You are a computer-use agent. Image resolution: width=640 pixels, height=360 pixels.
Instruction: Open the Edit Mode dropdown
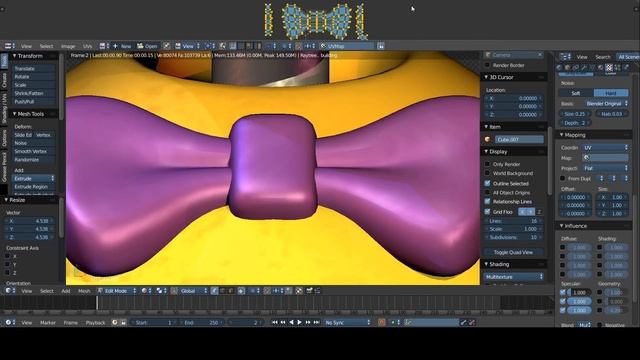tap(116, 291)
